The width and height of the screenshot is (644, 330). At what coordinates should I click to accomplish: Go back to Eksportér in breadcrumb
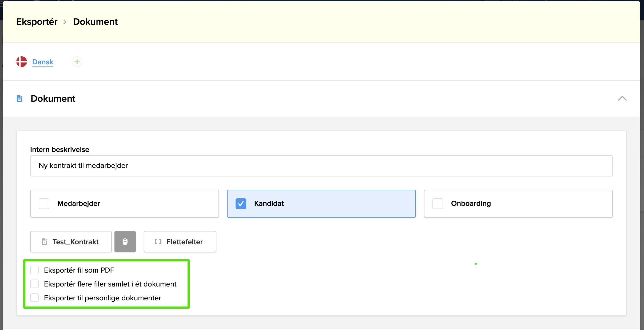[x=37, y=22]
